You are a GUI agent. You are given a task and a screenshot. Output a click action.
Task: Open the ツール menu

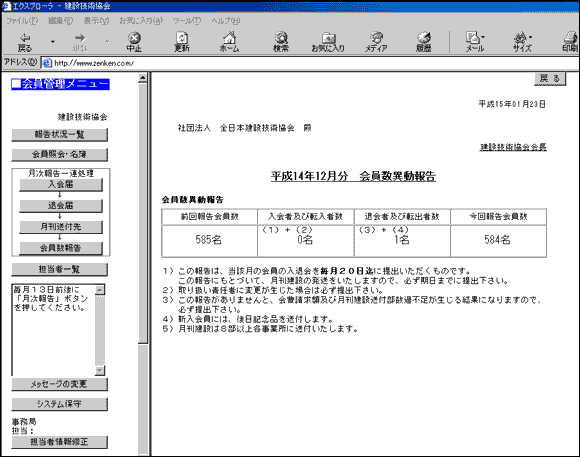click(x=187, y=21)
